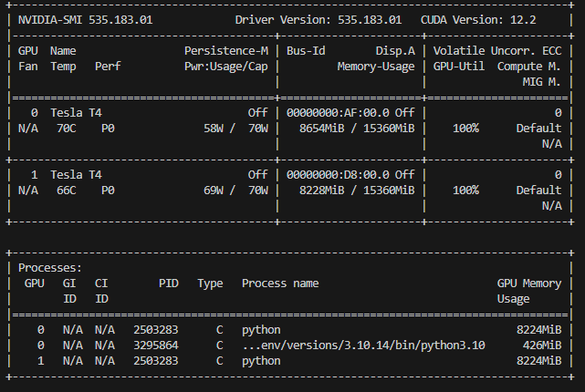Image resolution: width=585 pixels, height=392 pixels.
Task: Click the Process name column header
Action: (280, 284)
